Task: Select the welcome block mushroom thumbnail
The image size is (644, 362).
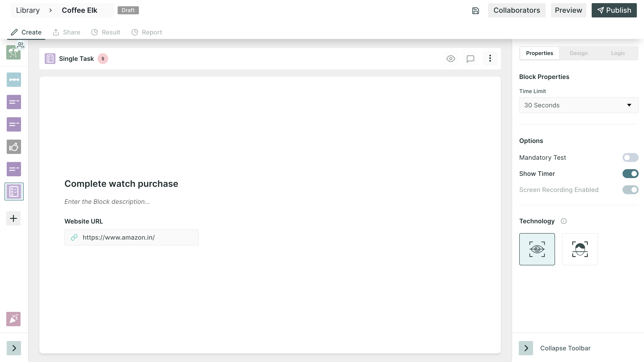Action: 13,53
